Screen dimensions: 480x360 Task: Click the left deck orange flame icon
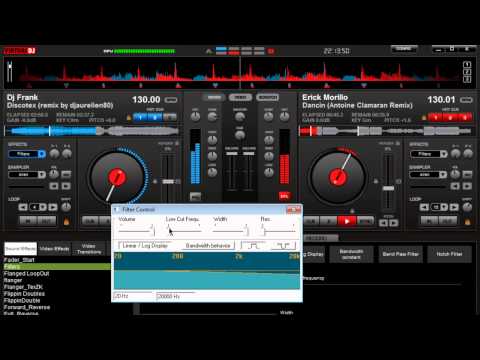[66, 221]
